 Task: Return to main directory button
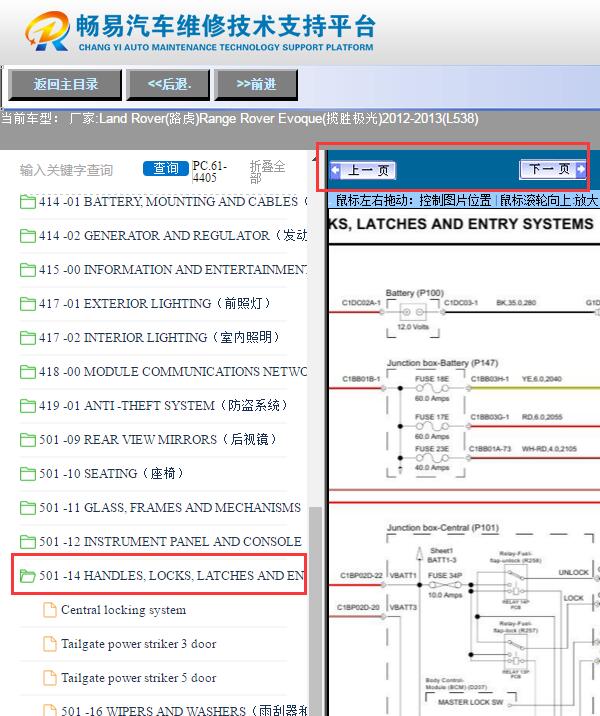click(x=65, y=84)
